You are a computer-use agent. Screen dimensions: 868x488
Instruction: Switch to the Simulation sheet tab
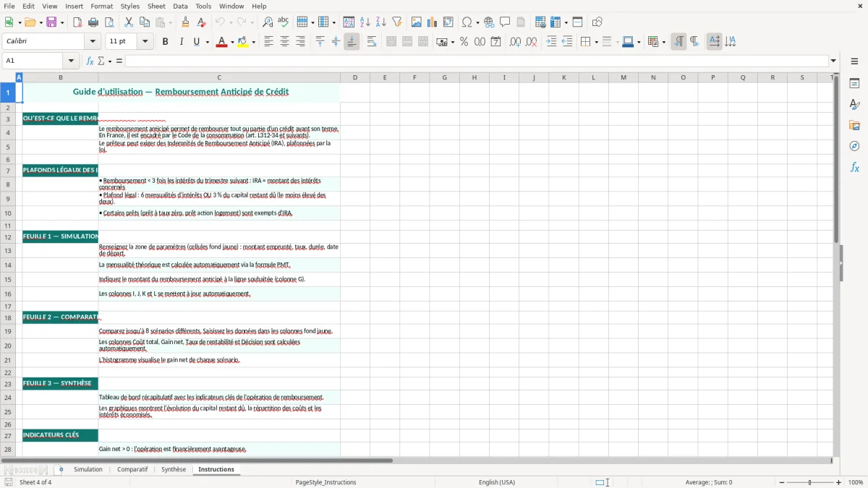88,469
